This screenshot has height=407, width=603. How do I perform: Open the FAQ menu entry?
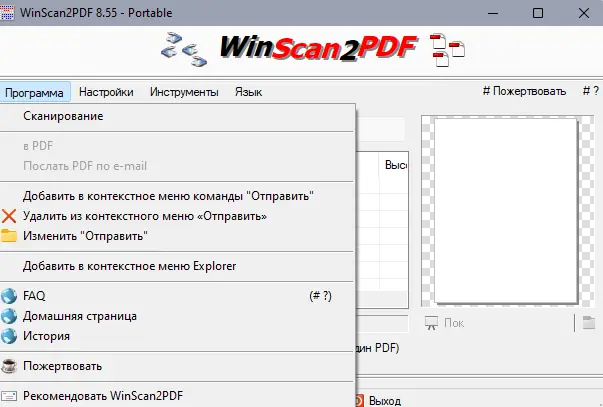pos(177,296)
